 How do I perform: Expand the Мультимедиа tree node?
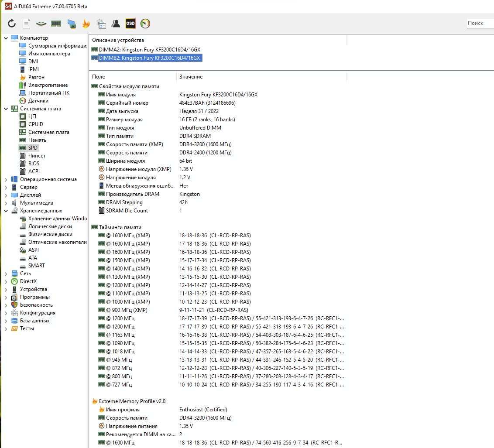pos(6,203)
